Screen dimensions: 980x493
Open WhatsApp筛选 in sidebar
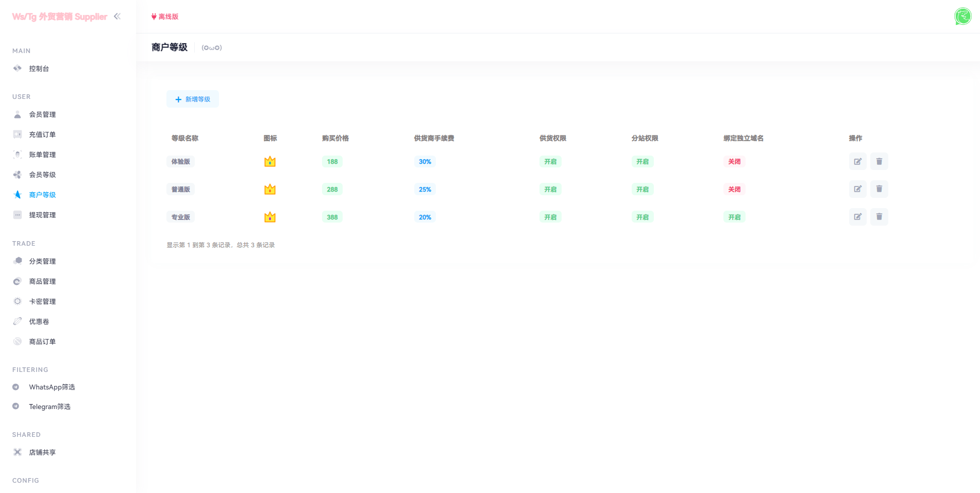tap(52, 387)
